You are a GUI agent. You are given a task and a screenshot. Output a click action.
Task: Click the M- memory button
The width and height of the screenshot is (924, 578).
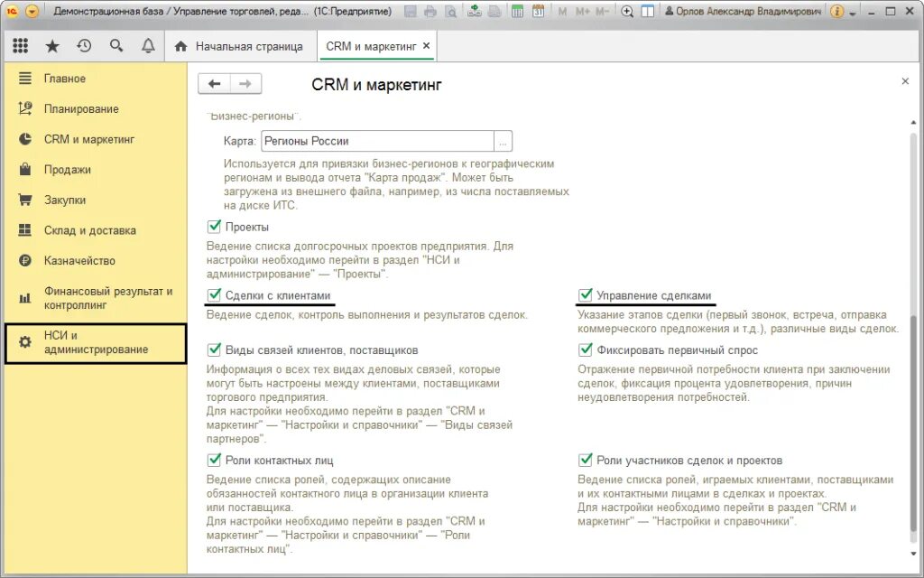tap(602, 11)
